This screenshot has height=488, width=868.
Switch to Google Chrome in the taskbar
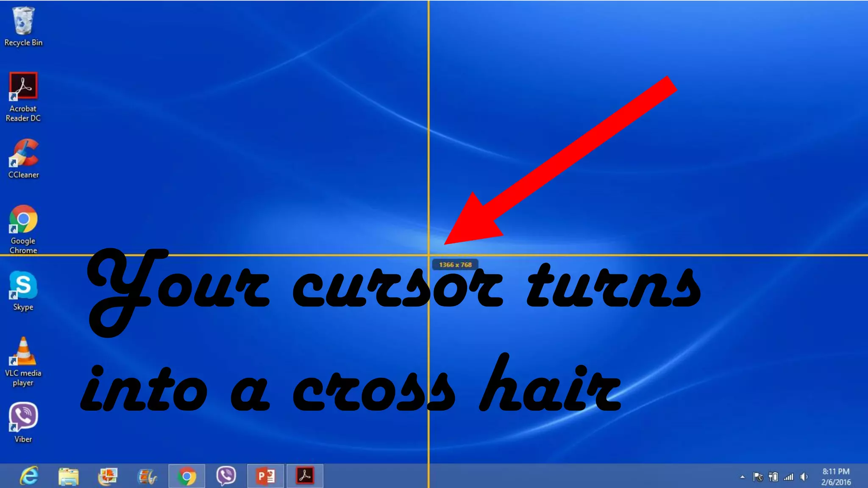[x=186, y=476]
